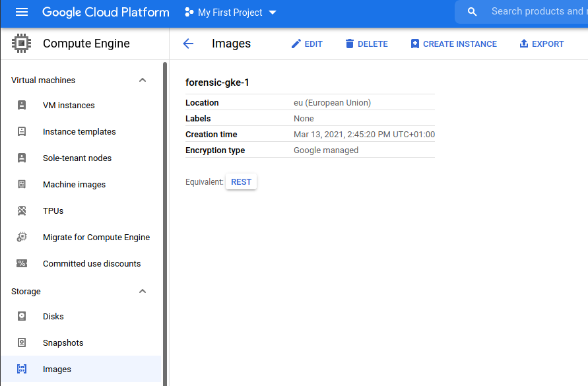
Task: Select Migrate for Compute Engine
Action: 96,237
